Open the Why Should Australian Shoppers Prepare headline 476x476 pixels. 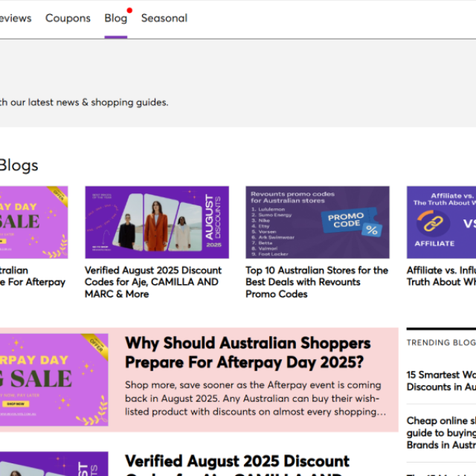248,353
